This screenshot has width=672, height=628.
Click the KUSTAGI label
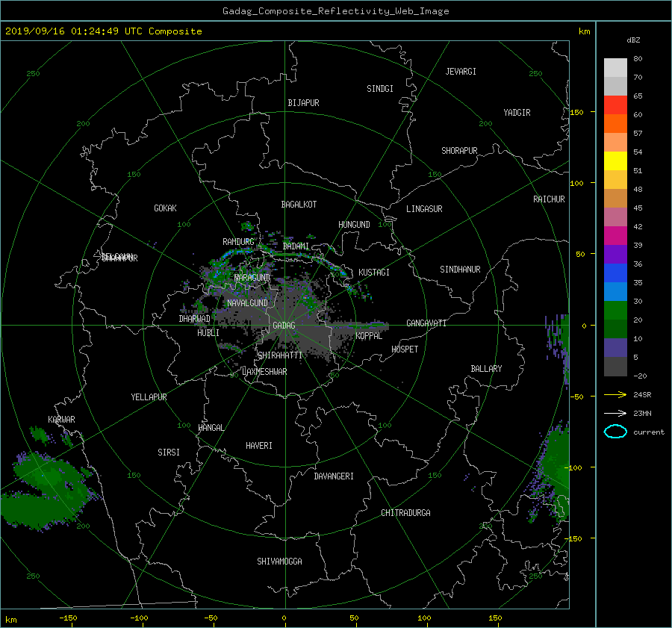pos(374,273)
